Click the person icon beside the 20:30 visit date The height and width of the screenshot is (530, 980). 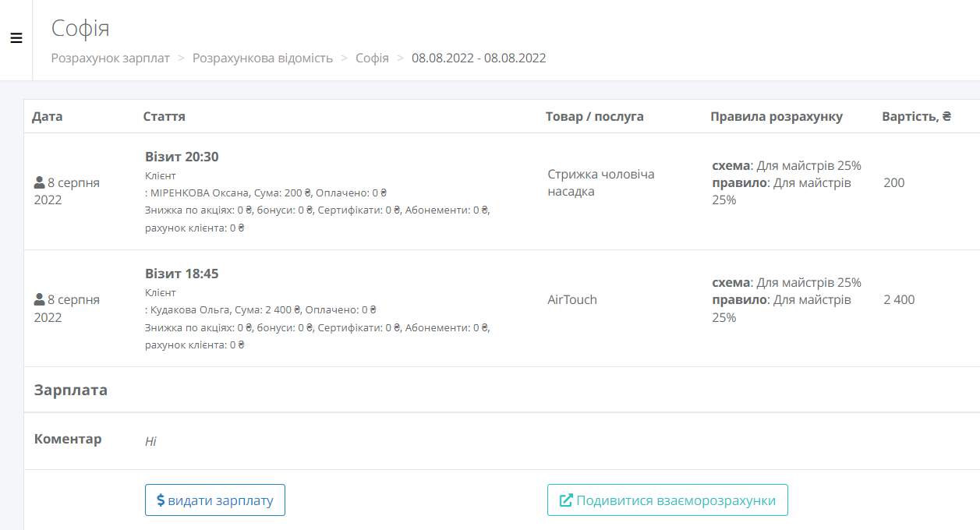coord(39,182)
